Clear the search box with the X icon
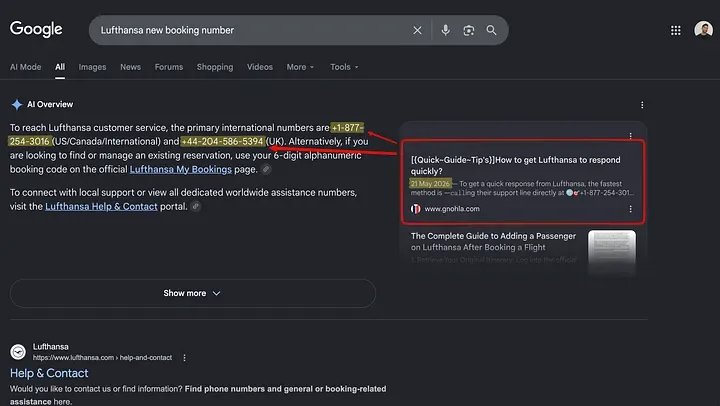This screenshot has width=720, height=406. (x=417, y=30)
